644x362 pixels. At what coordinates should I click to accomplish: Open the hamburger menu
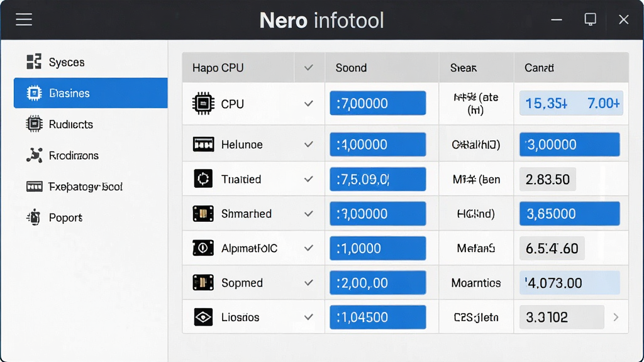pyautogui.click(x=24, y=19)
